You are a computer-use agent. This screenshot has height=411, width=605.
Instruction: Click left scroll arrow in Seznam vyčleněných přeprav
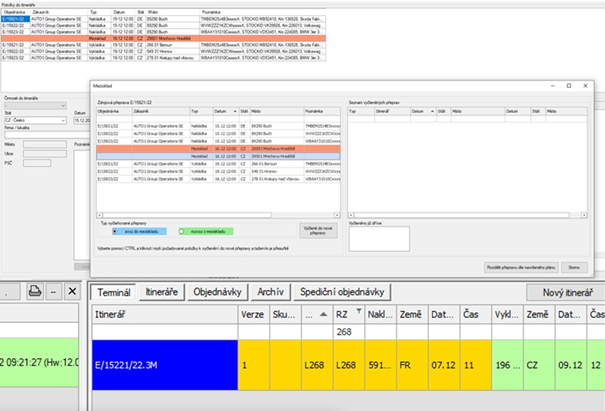point(351,215)
